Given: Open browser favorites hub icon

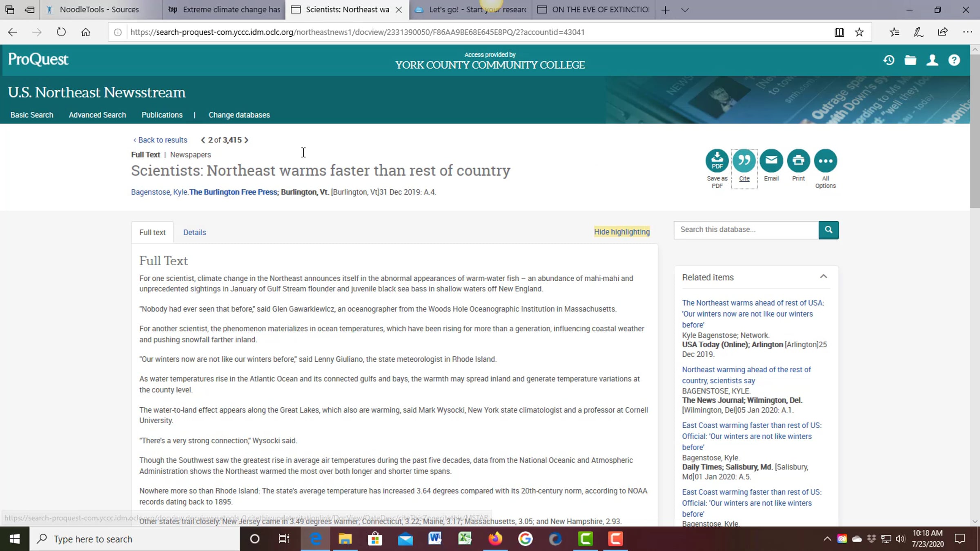Looking at the screenshot, I should (894, 32).
